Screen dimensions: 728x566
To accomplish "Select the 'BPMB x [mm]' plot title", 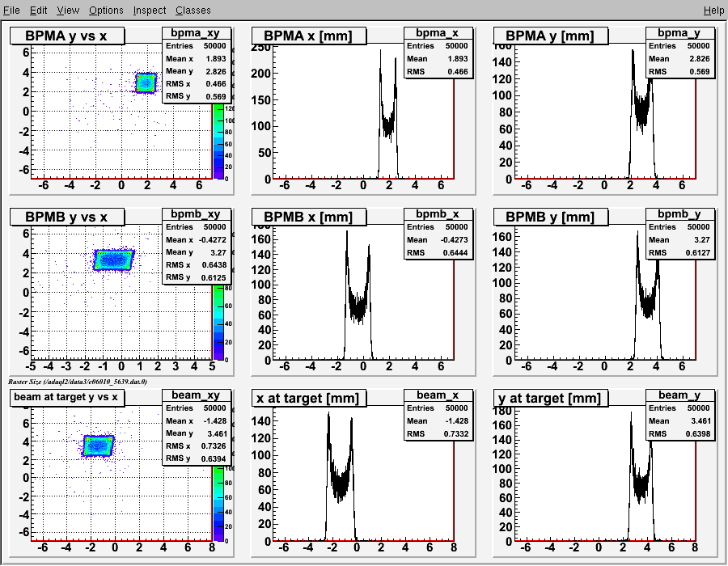I will 309,217.
